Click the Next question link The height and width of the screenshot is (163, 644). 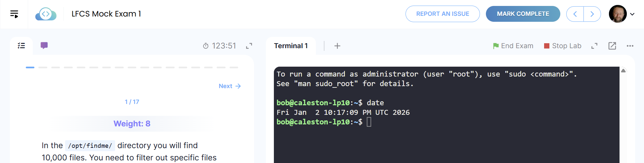coord(230,86)
